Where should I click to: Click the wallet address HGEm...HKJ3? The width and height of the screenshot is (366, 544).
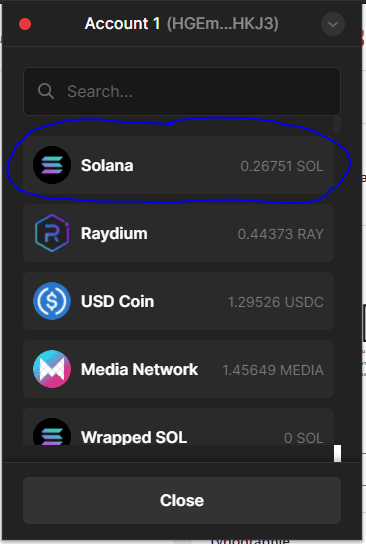223,24
